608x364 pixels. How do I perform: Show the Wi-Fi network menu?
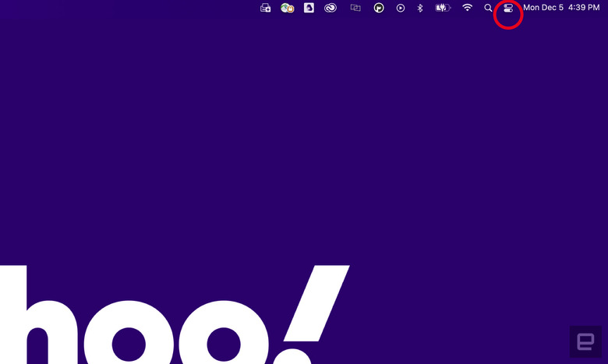(467, 7)
